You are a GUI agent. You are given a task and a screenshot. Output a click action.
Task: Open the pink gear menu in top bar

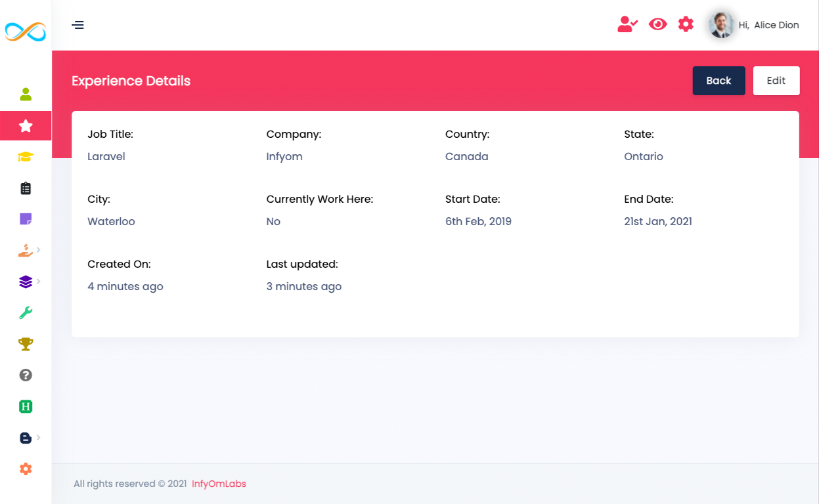(x=686, y=24)
